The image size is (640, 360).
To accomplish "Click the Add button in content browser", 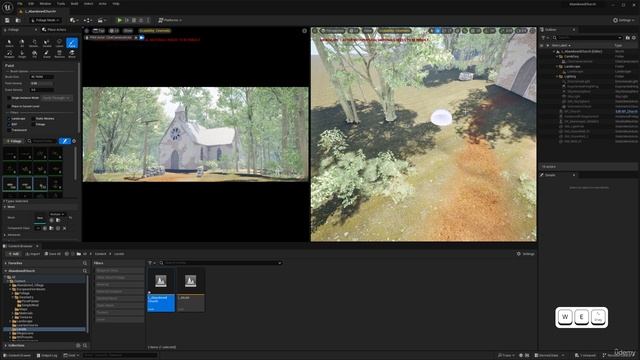I will (x=13, y=254).
